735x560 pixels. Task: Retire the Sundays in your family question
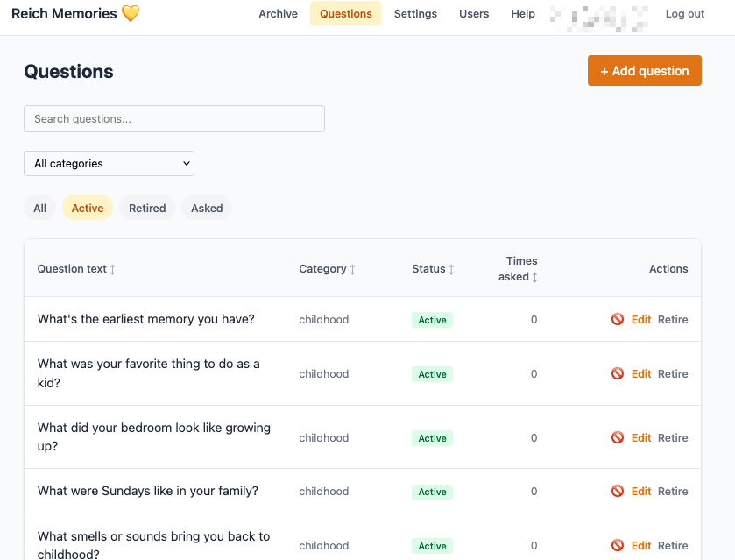point(673,491)
